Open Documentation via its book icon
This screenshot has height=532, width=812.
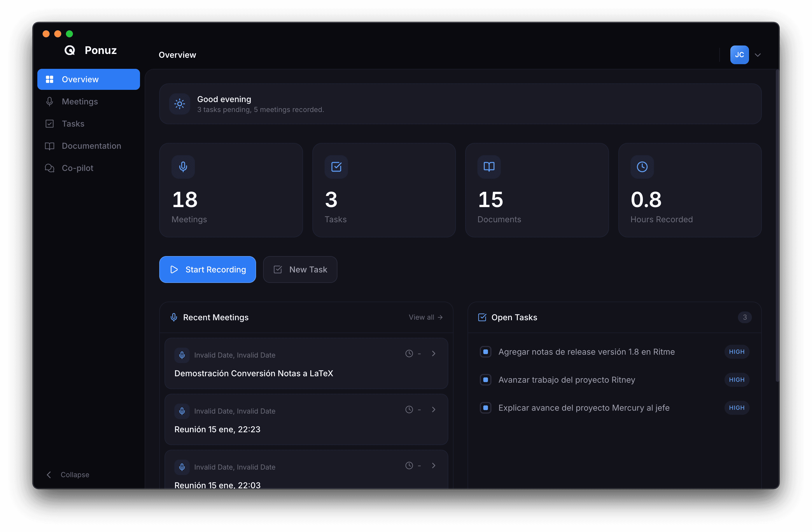(50, 146)
